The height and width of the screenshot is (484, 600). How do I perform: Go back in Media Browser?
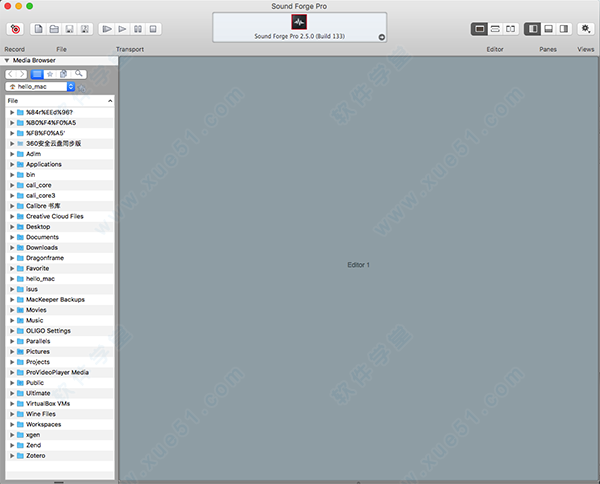(x=11, y=74)
